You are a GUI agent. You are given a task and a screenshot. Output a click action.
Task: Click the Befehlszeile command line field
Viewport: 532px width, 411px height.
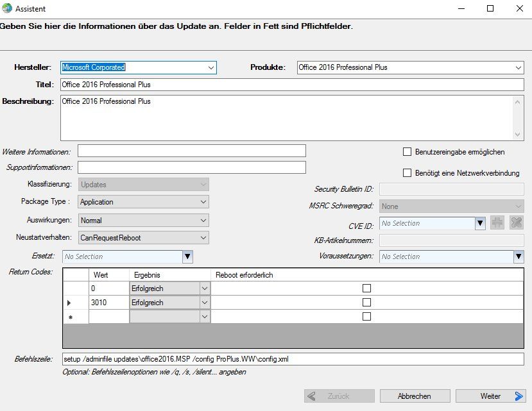click(293, 359)
